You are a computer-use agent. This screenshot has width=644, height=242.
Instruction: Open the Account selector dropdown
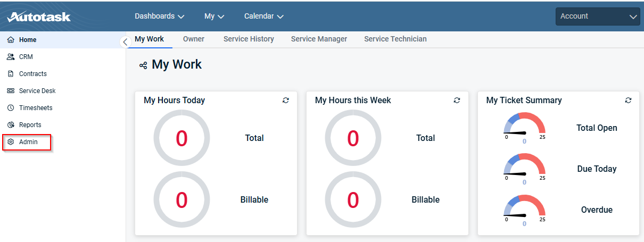tap(597, 16)
